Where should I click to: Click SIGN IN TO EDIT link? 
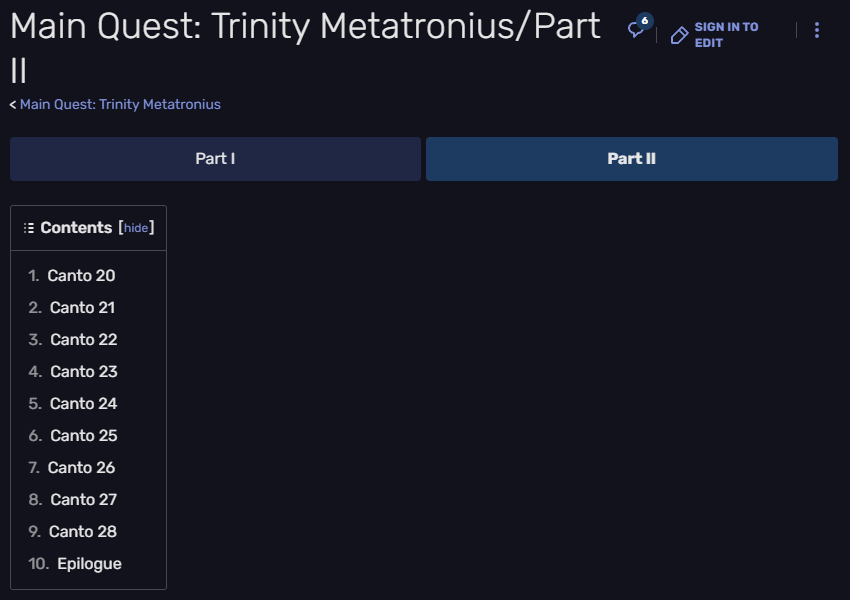coord(726,35)
